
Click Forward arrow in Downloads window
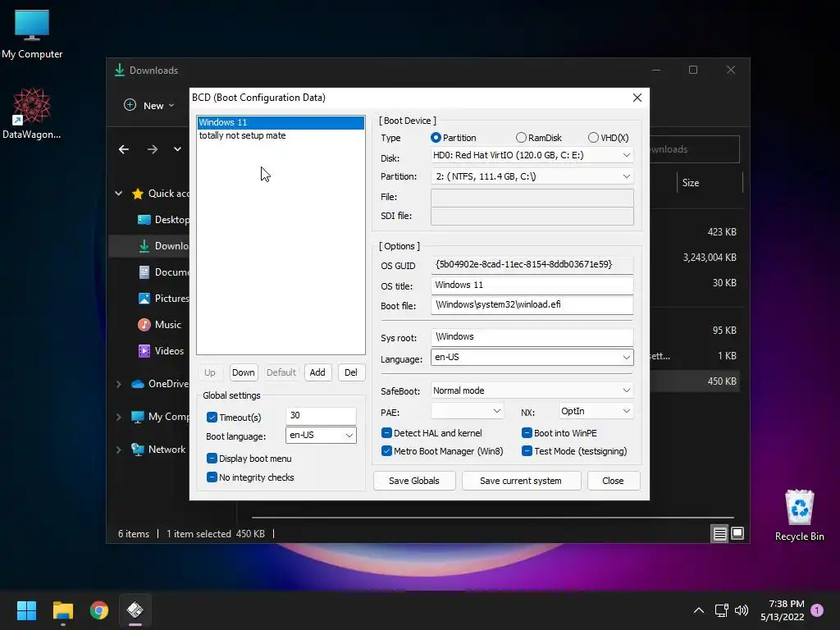pyautogui.click(x=153, y=149)
